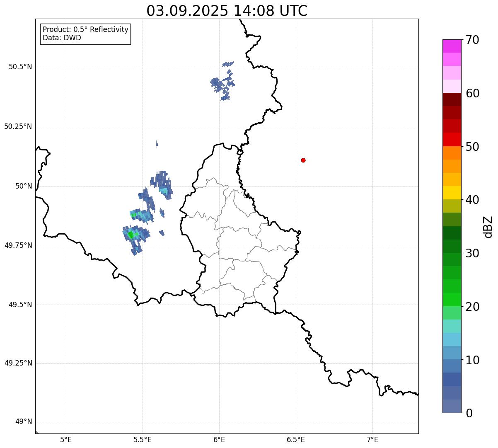Click the title '03.09.2025 14:08 UTC'
498x448 pixels.
click(x=227, y=11)
